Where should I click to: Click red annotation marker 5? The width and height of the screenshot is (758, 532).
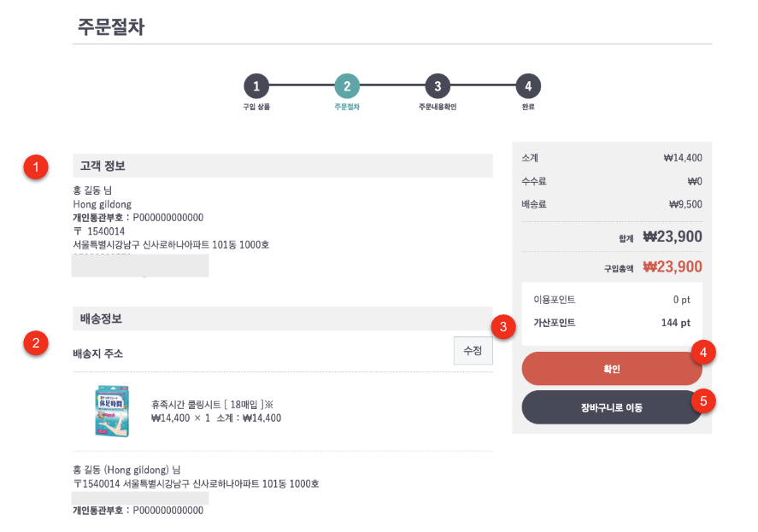pos(703,401)
